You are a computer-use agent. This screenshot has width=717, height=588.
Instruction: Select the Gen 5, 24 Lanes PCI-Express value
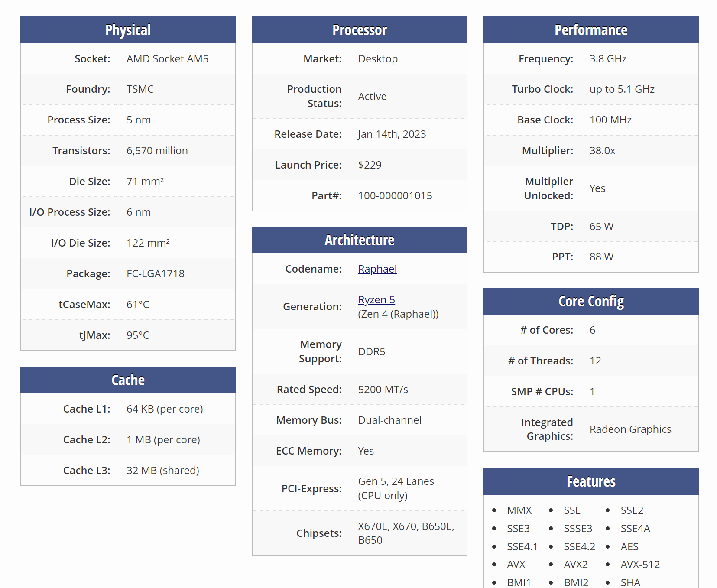396,481
